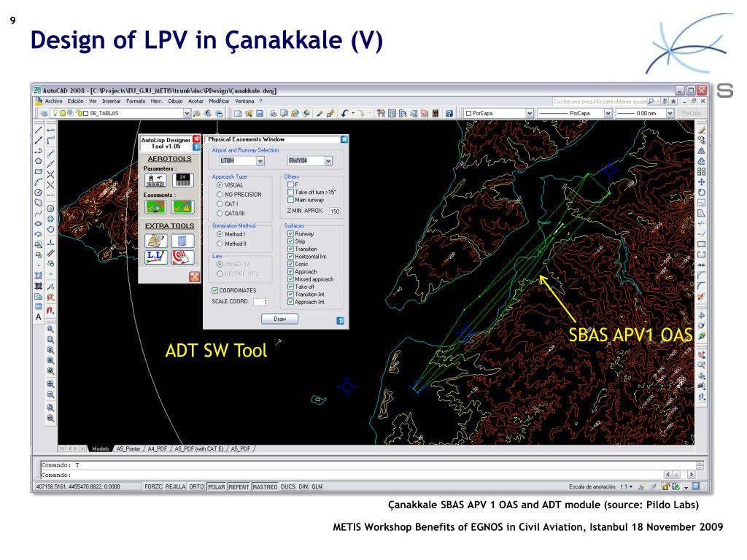The height and width of the screenshot is (560, 747).
Task: Open the Insertar menu
Action: tap(112, 101)
